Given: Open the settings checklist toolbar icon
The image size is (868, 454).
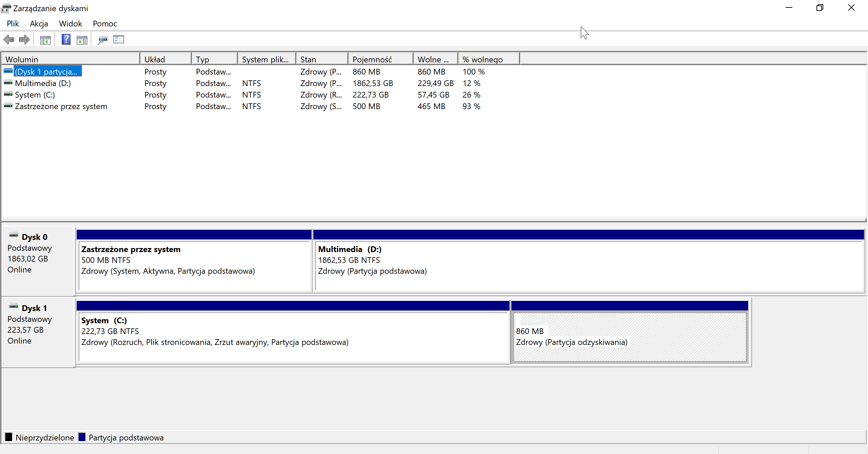Looking at the screenshot, I should click(119, 40).
